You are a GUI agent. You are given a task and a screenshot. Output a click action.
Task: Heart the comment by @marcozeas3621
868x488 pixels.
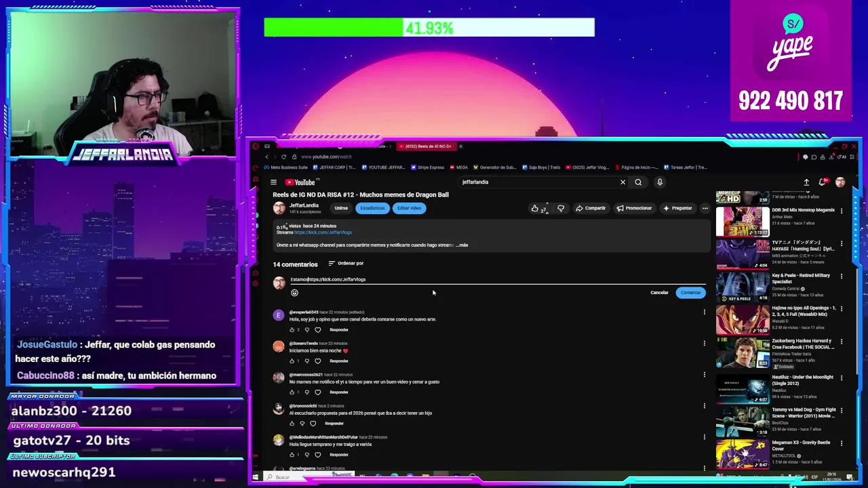tap(317, 392)
